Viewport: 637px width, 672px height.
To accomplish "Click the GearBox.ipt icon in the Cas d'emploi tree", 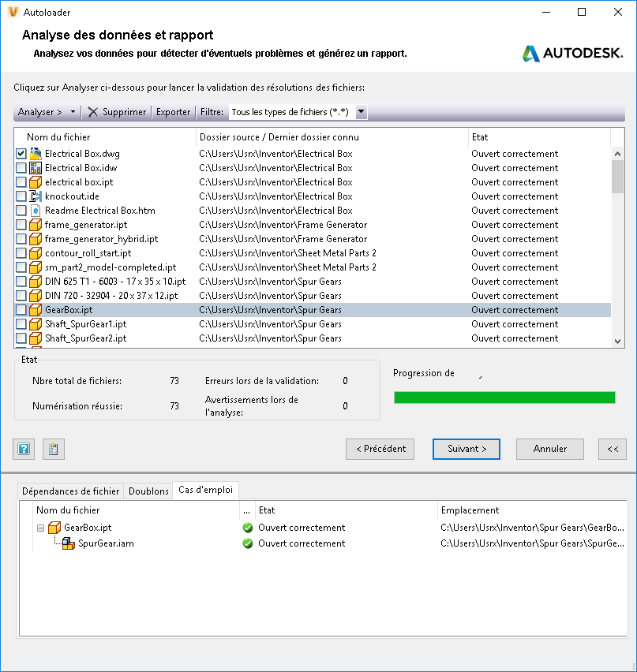I will (x=54, y=527).
